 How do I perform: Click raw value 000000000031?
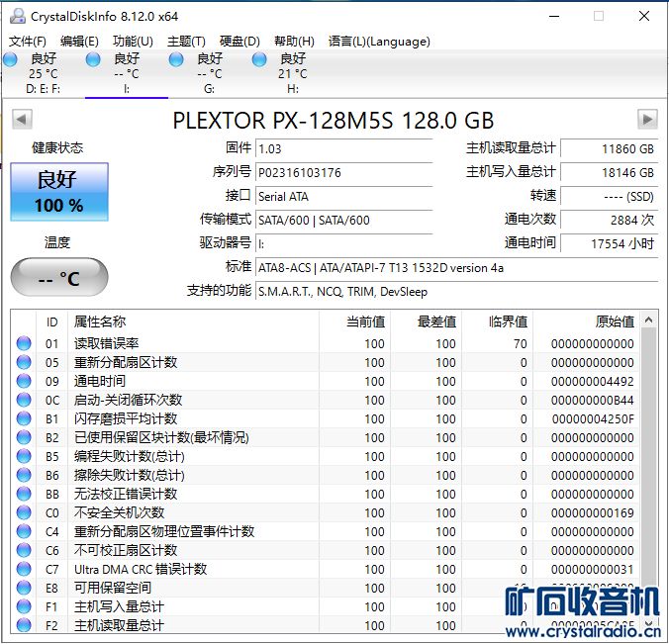tap(592, 570)
